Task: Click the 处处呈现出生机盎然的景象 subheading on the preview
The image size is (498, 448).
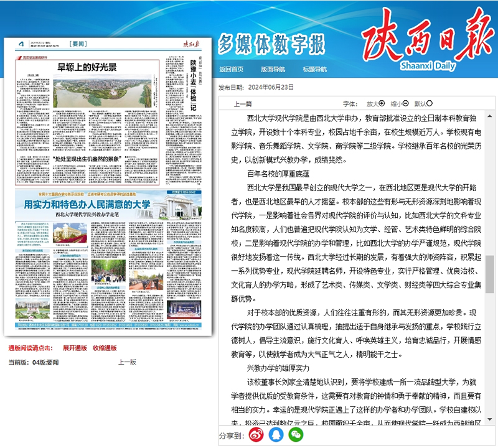Action: [x=87, y=159]
